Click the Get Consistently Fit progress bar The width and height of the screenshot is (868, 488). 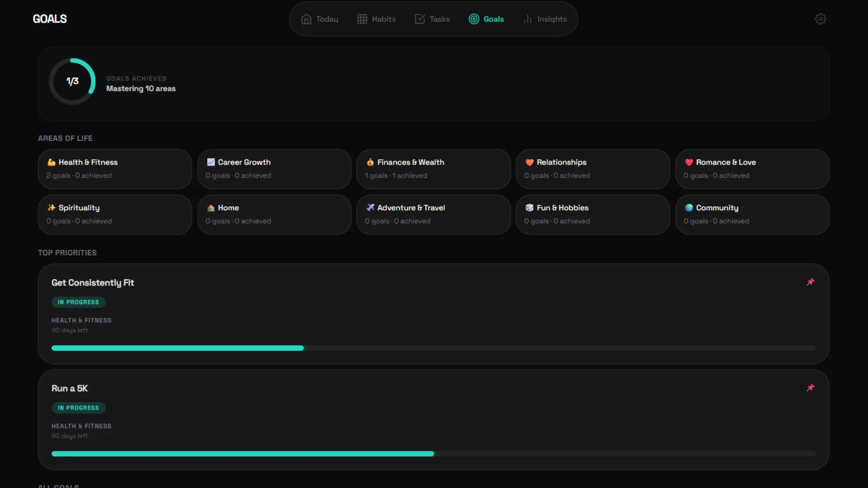(434, 348)
